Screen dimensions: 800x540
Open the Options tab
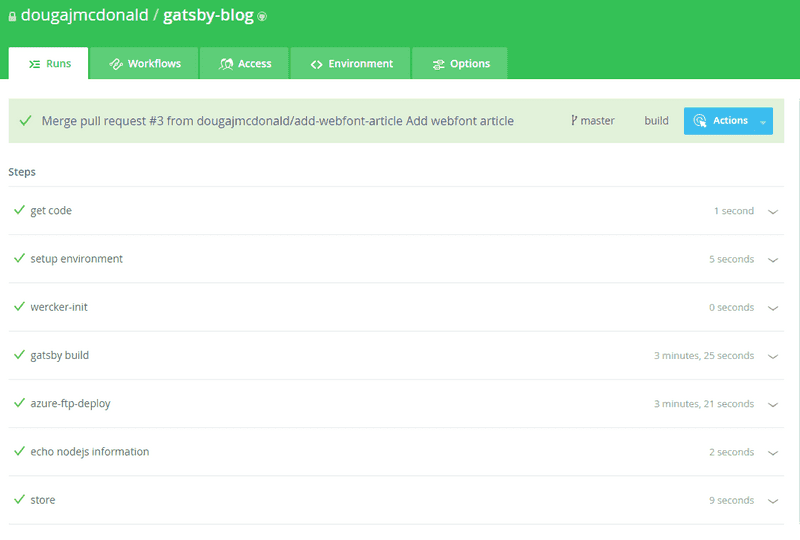point(460,63)
